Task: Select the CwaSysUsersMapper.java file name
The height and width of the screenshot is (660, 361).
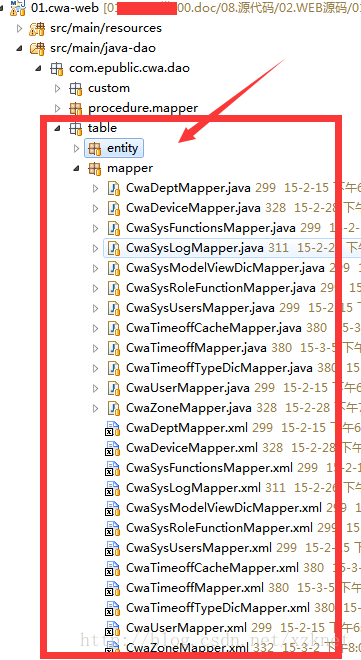Action: [x=200, y=308]
